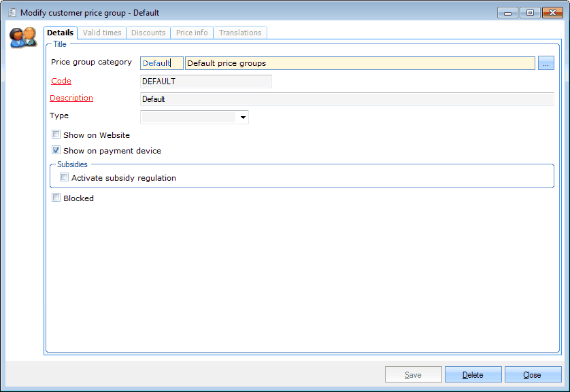Click the price group category code field
The height and width of the screenshot is (392, 570).
coord(161,63)
